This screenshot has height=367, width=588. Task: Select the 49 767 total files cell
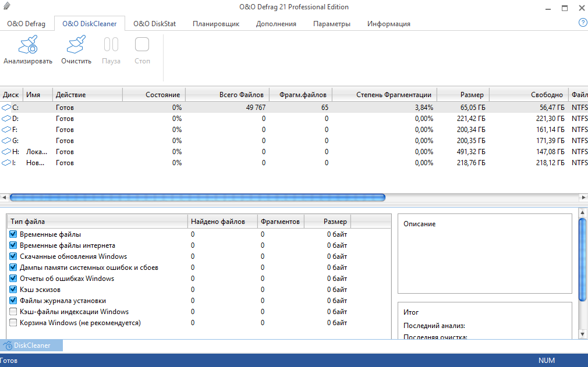256,108
